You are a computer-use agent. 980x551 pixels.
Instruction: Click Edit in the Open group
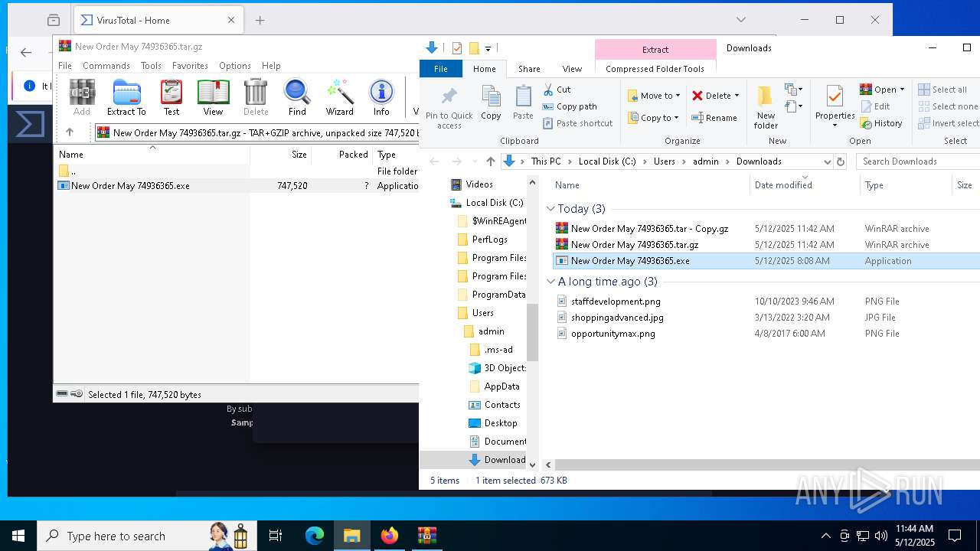875,106
